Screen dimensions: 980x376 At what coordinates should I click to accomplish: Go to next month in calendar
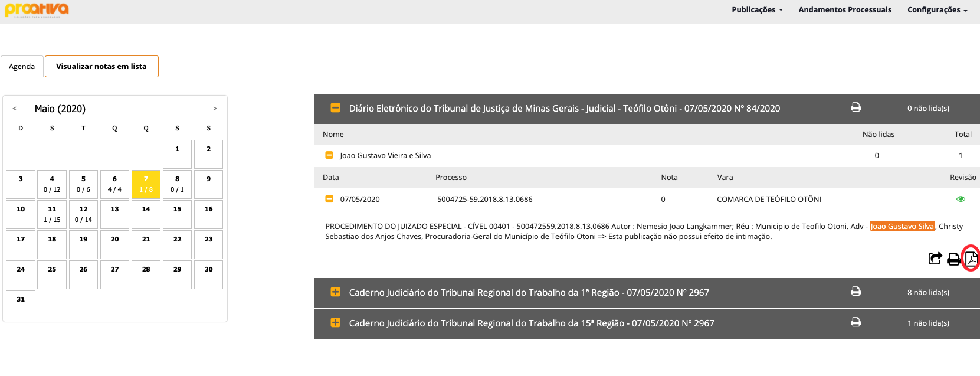click(215, 109)
